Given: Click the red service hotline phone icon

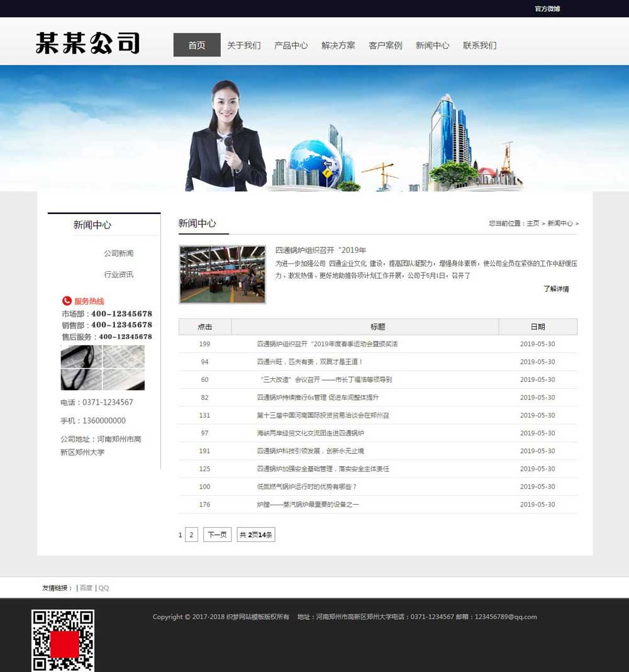Looking at the screenshot, I should point(65,300).
